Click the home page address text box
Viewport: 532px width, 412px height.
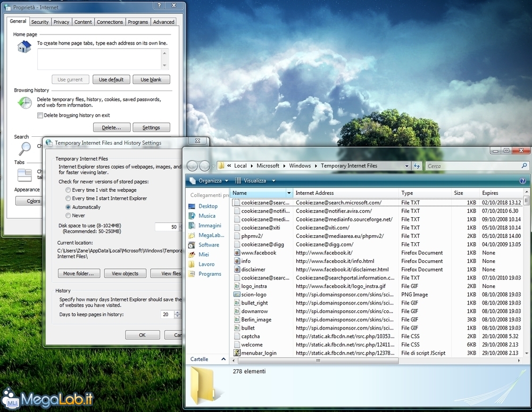(99, 59)
